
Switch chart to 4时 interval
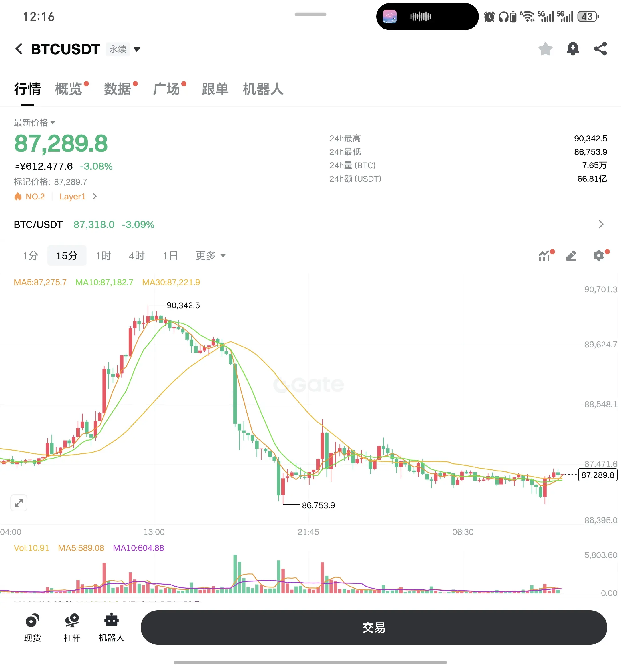coord(137,255)
